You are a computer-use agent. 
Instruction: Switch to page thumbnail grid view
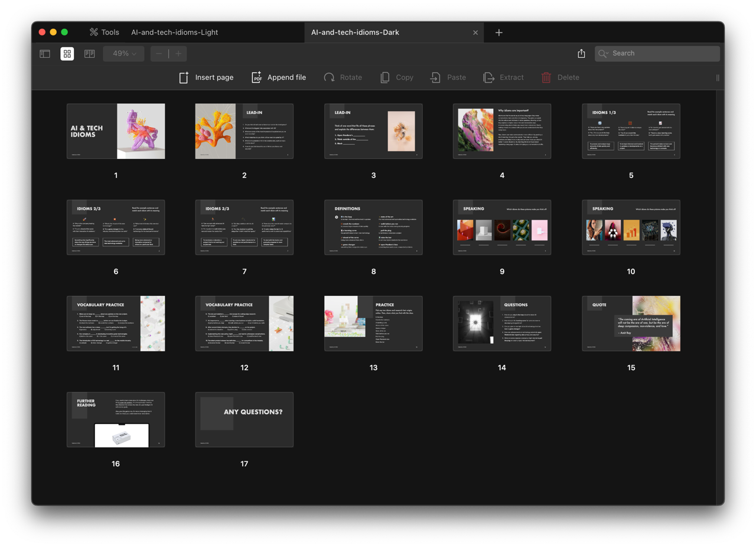67,54
